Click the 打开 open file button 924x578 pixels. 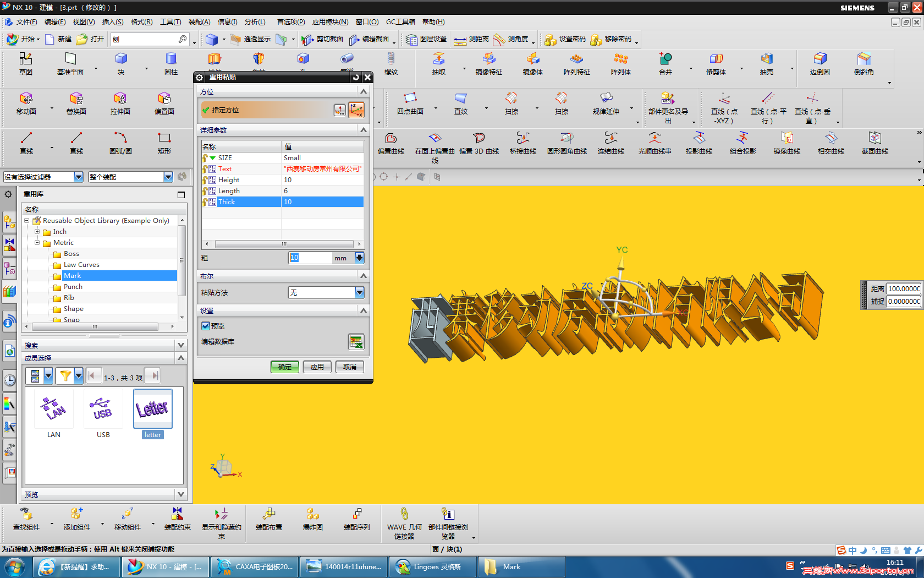point(91,39)
